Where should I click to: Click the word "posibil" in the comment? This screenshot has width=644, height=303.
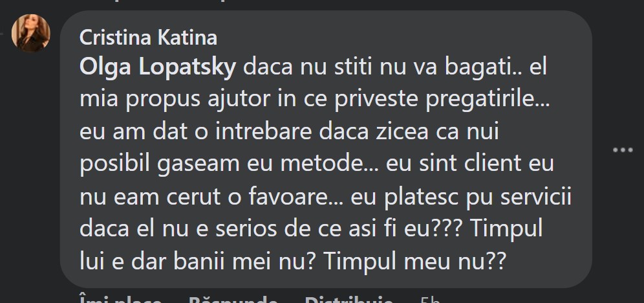(x=115, y=164)
